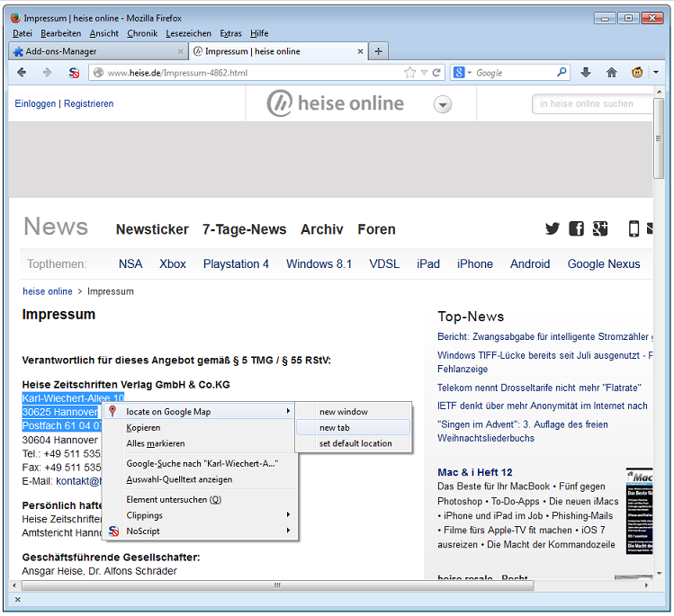
Task: Open heise Facebook icon
Action: [x=577, y=228]
